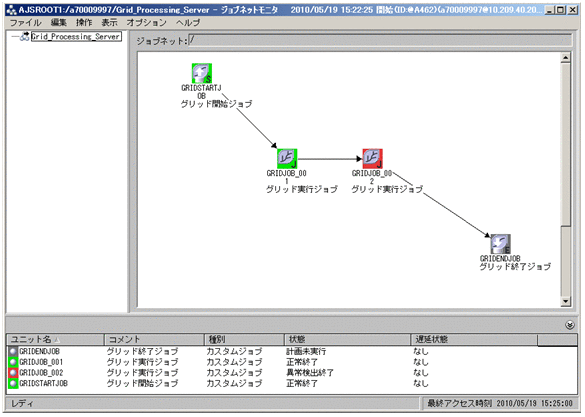Open the 操作 menu
585x417 pixels.
click(x=84, y=23)
